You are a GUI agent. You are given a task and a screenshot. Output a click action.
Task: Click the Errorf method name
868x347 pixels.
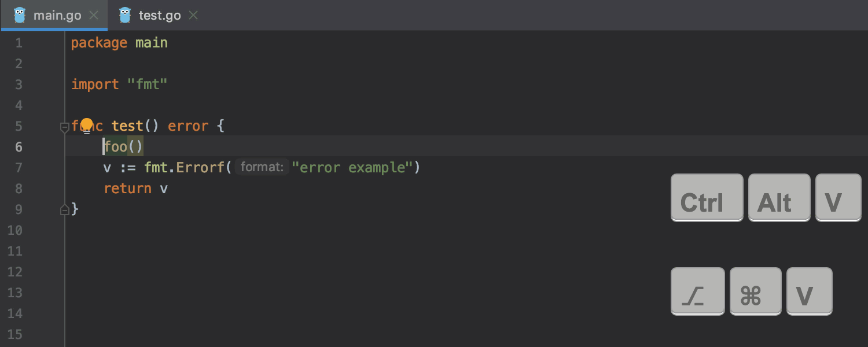coord(200,168)
